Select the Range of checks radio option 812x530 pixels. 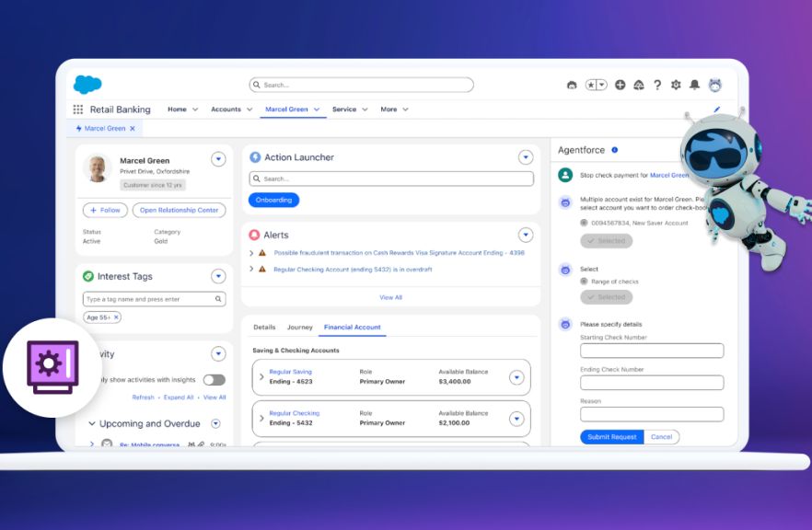click(x=584, y=282)
